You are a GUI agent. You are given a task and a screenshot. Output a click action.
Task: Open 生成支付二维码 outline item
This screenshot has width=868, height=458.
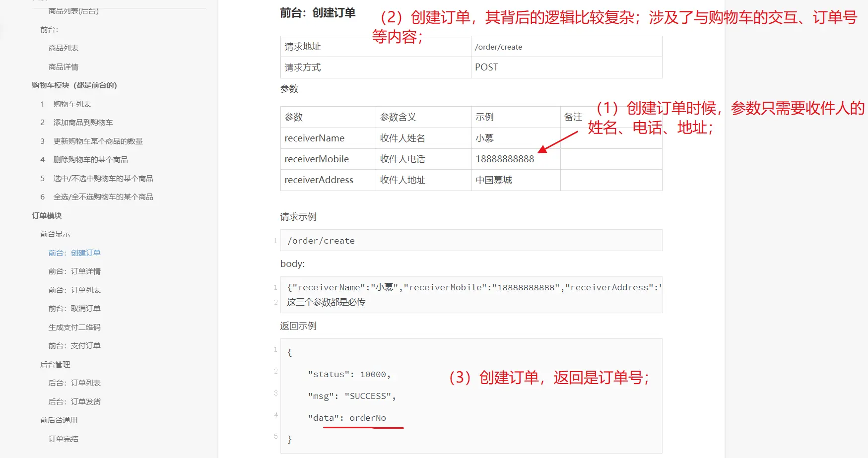[x=74, y=327]
